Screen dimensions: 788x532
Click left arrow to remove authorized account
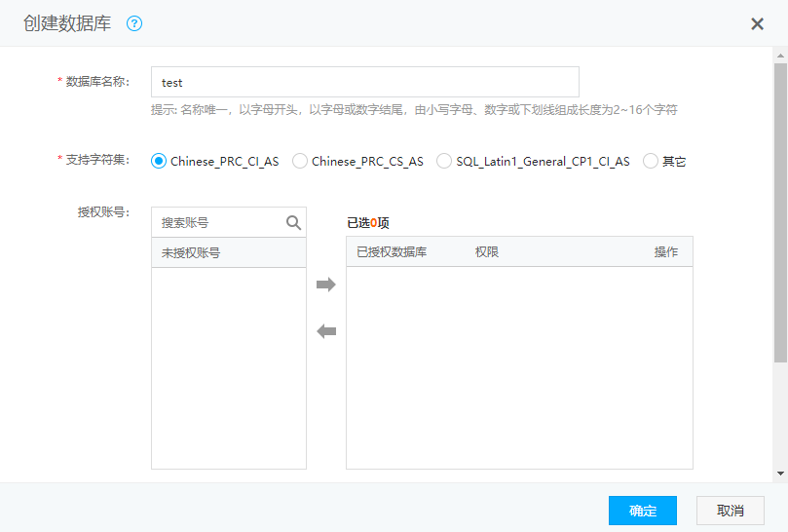[326, 331]
